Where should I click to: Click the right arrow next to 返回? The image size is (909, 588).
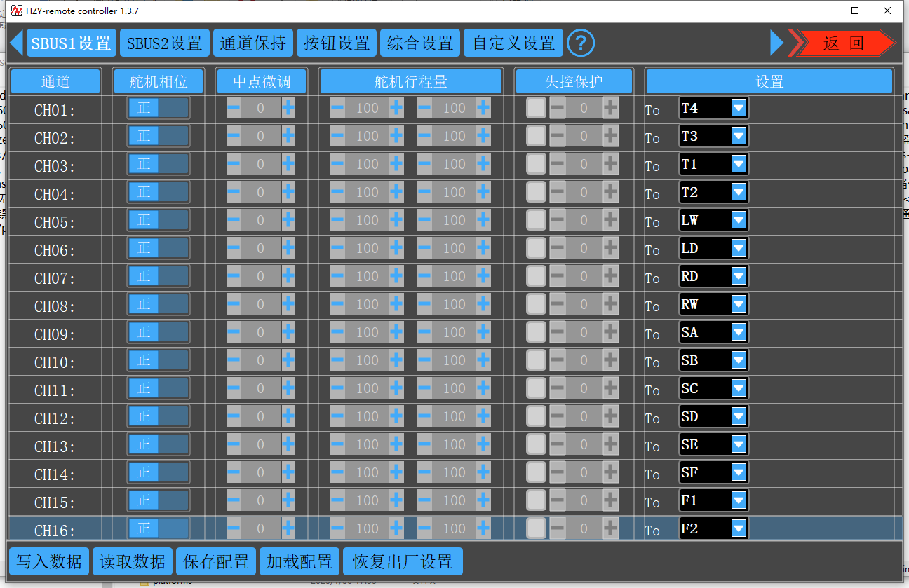[776, 43]
